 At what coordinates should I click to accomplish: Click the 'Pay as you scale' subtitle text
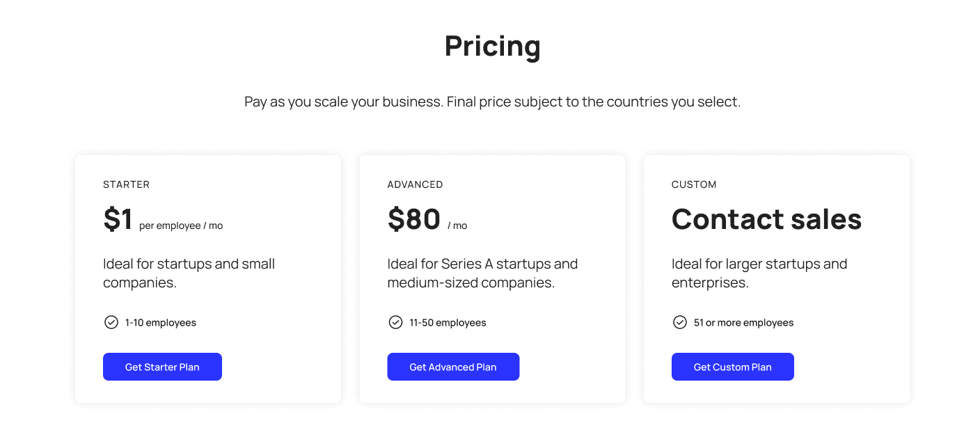[492, 102]
